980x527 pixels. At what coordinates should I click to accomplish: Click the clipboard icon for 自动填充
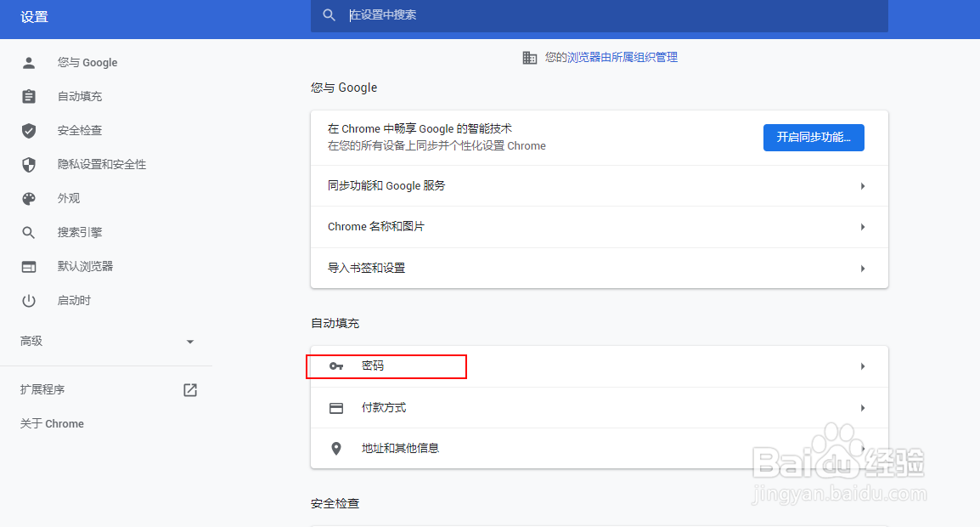click(x=29, y=96)
